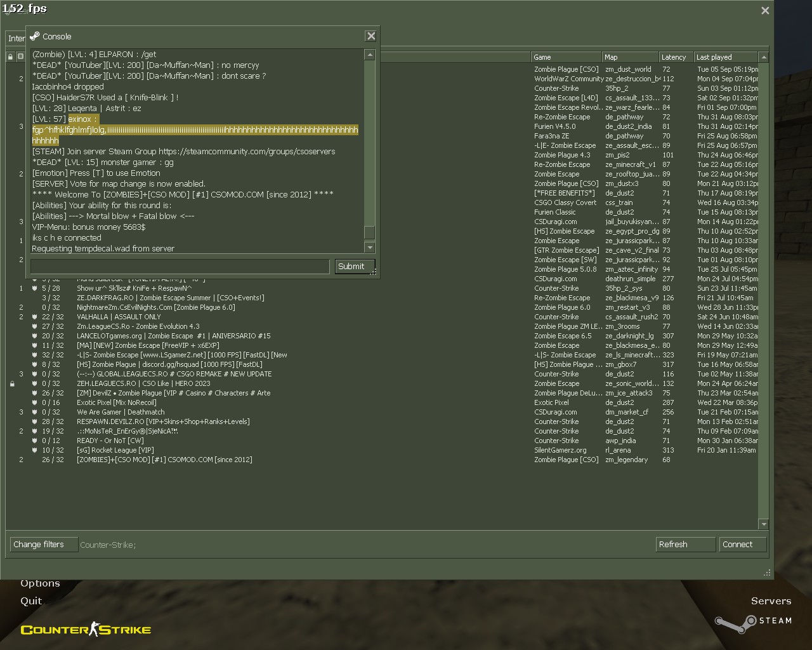Viewport: 812px width, 650px height.
Task: Click map cell zm_legendary
Action: (x=627, y=460)
